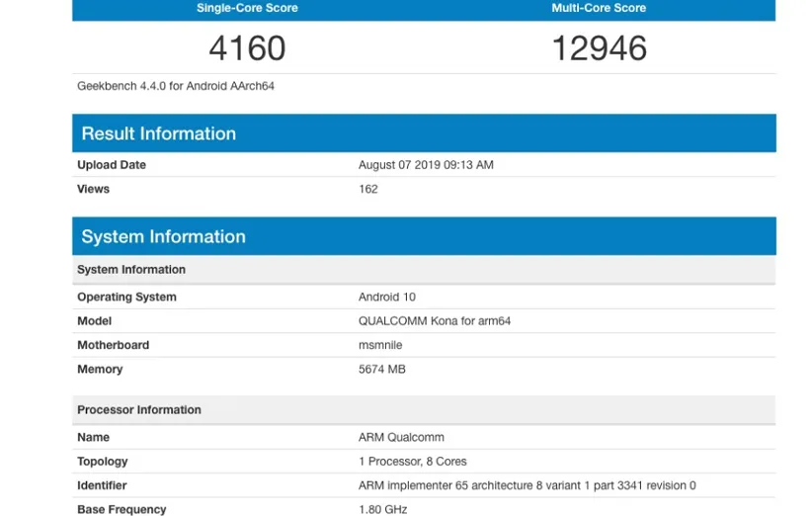Select the multi-core score value 12946
812x516 pixels.
tap(599, 47)
